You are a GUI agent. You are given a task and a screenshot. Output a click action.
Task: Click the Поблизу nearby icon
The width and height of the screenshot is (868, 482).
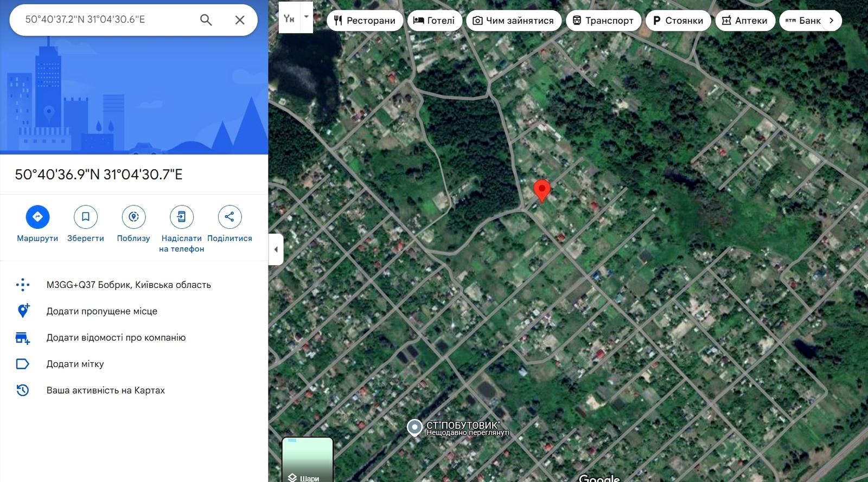(133, 217)
